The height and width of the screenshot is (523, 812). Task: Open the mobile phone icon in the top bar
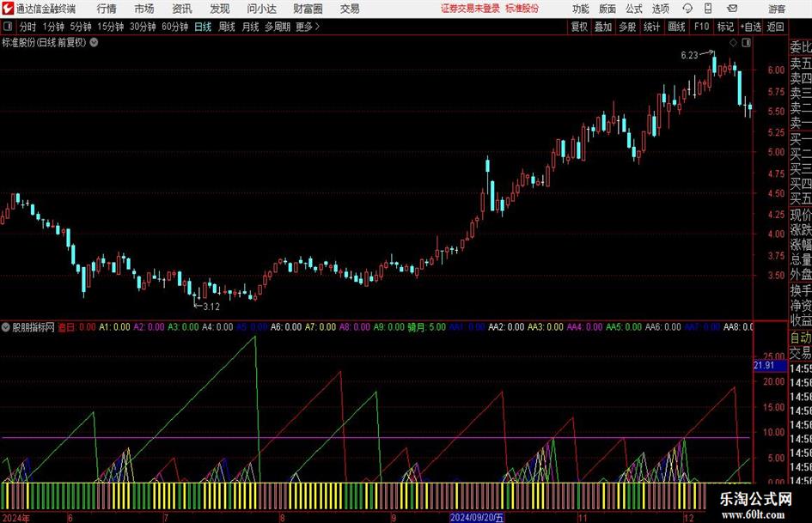pyautogui.click(x=708, y=9)
